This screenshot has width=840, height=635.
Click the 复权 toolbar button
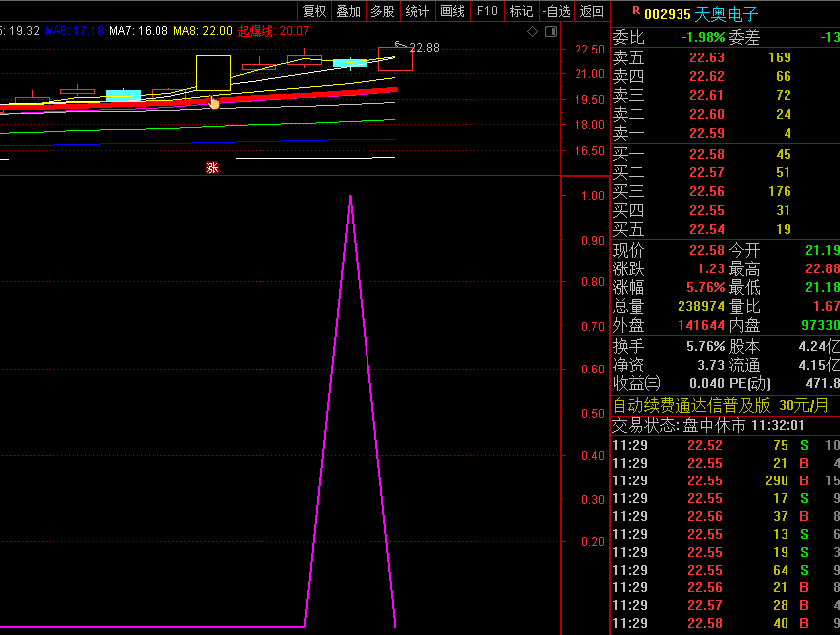click(314, 11)
